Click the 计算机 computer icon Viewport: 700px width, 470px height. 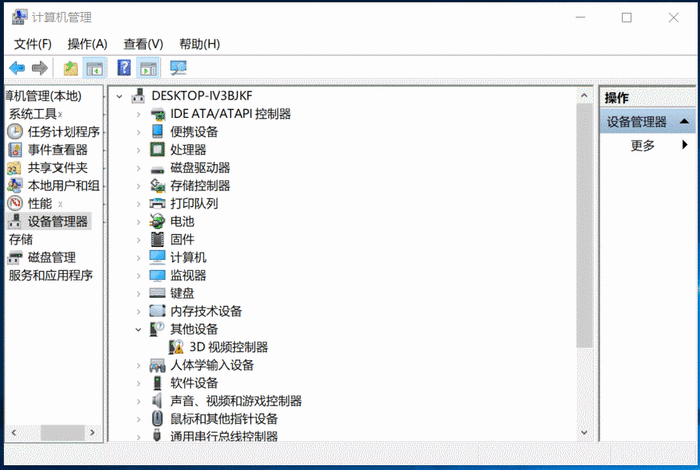tap(157, 257)
